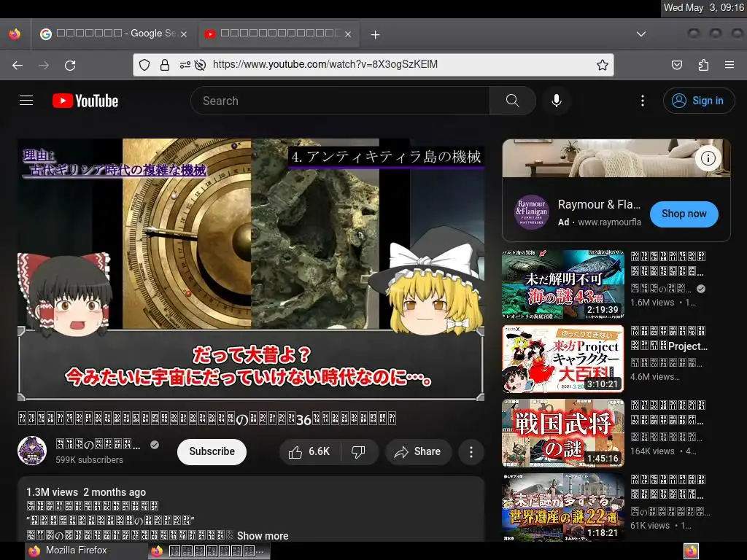
Task: Dislike the video
Action: pos(358,451)
